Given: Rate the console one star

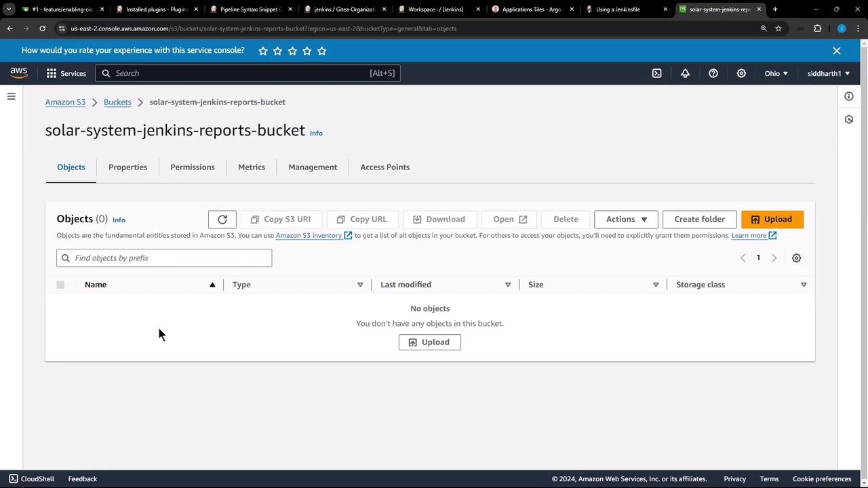Looking at the screenshot, I should pyautogui.click(x=262, y=51).
